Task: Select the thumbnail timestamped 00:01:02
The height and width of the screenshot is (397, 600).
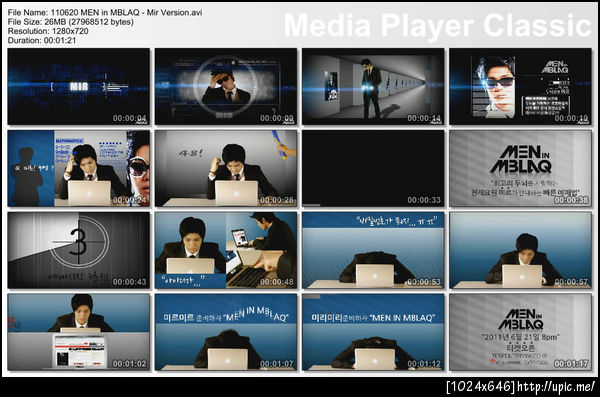Action: (x=78, y=332)
